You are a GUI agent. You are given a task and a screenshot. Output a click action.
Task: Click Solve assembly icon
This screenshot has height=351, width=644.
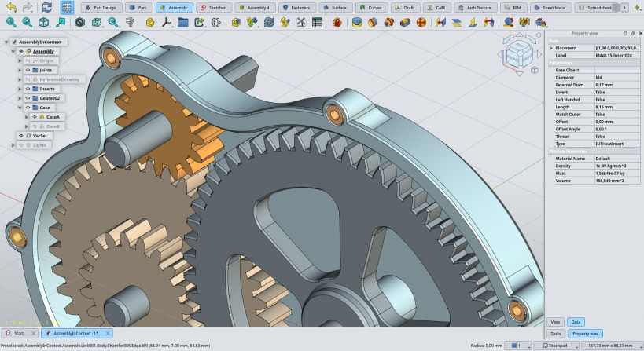[x=269, y=23]
